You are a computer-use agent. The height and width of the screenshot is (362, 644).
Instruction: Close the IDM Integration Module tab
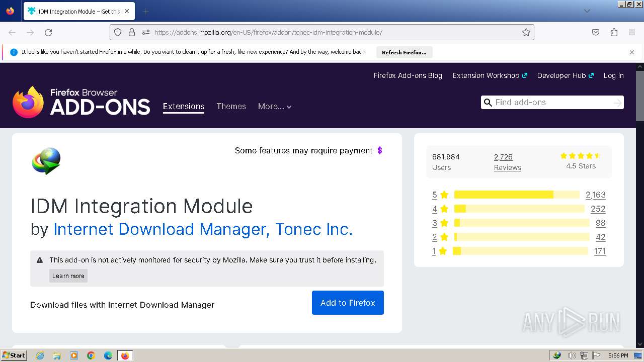pos(127,11)
